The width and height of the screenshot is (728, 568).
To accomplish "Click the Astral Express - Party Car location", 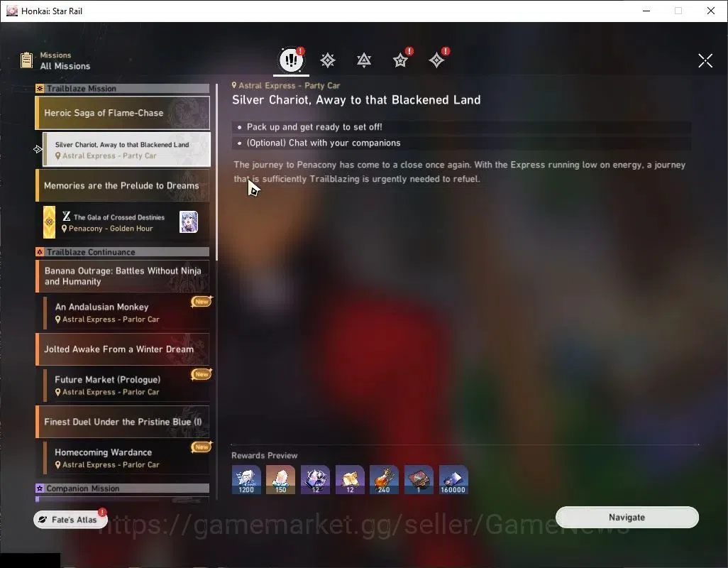I will click(x=285, y=85).
